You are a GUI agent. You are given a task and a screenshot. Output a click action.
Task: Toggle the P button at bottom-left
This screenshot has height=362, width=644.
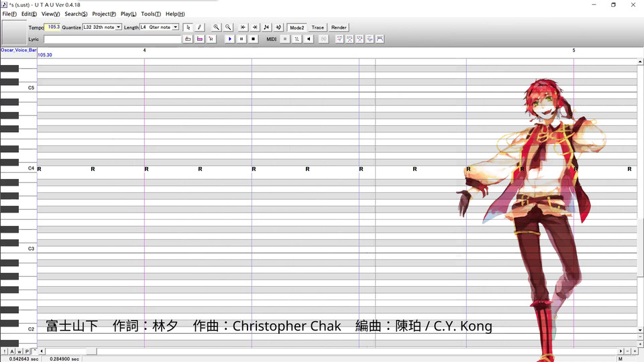click(x=27, y=351)
